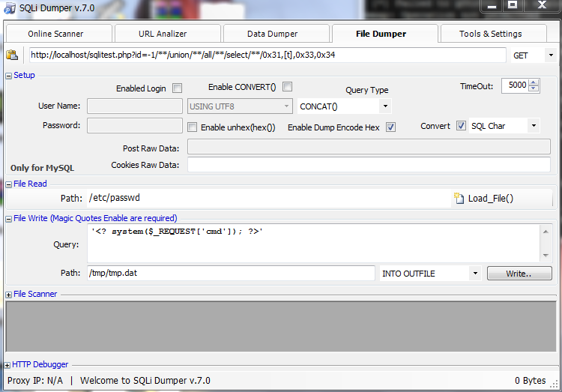Open the GET request method dropdown

coord(551,55)
